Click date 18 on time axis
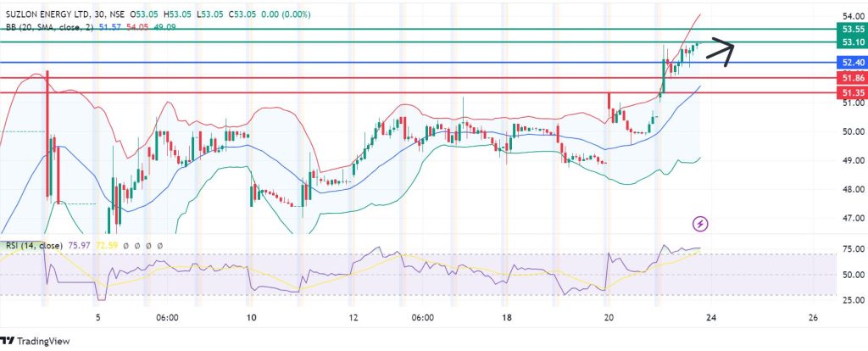 click(x=507, y=318)
